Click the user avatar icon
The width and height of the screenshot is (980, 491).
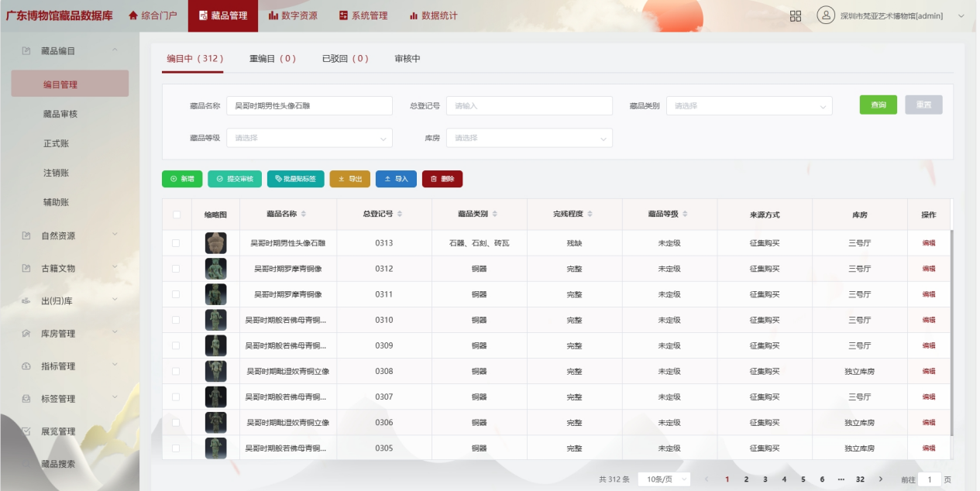826,15
